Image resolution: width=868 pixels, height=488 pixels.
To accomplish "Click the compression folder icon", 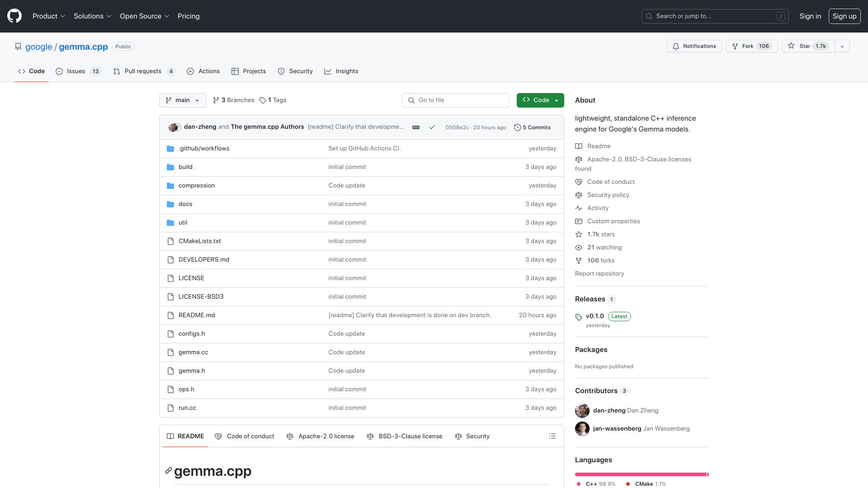I will (x=170, y=186).
